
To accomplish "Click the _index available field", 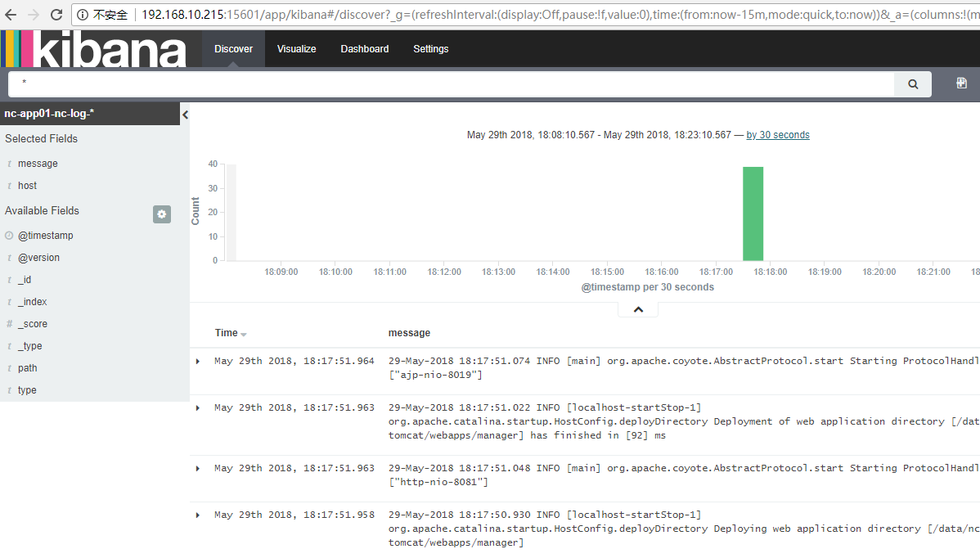I will pos(33,302).
